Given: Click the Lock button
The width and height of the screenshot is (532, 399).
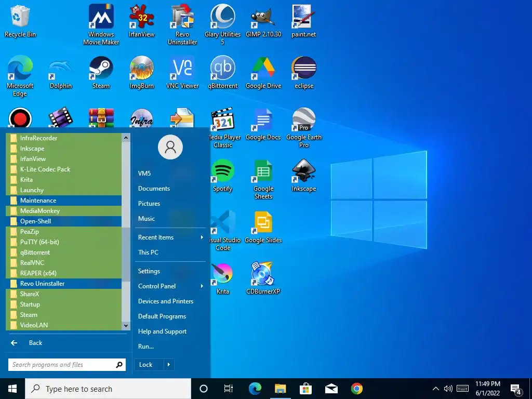Looking at the screenshot, I should [x=146, y=365].
